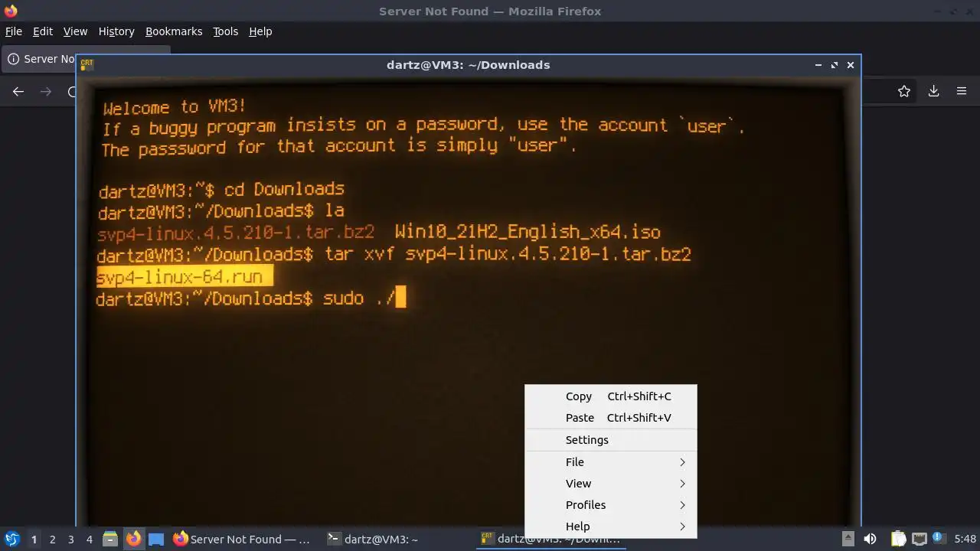Open Settings from the context menu
The width and height of the screenshot is (980, 551).
pyautogui.click(x=610, y=440)
